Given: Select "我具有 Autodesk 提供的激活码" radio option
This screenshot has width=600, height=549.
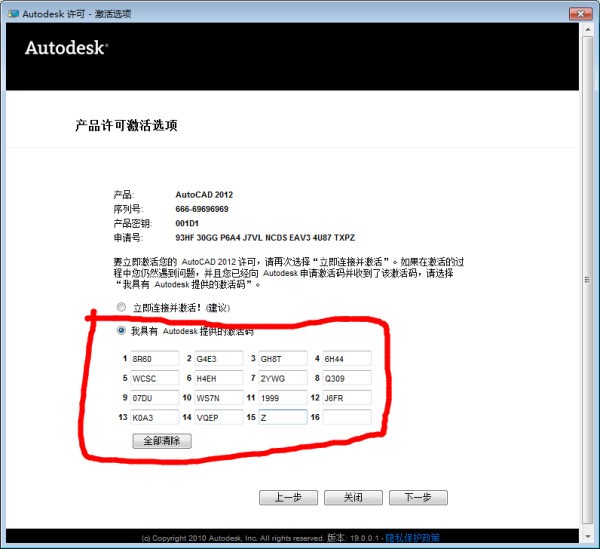Looking at the screenshot, I should 121,330.
